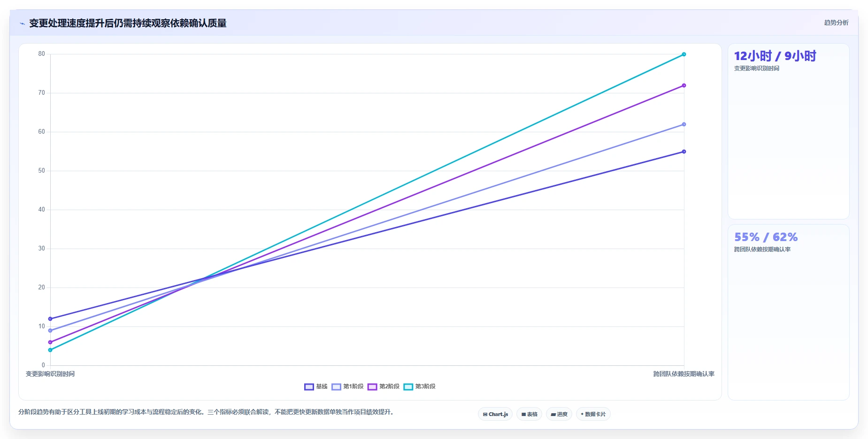Click the 第3阶段 data point at value 4
The width and height of the screenshot is (868, 439).
[x=50, y=350]
